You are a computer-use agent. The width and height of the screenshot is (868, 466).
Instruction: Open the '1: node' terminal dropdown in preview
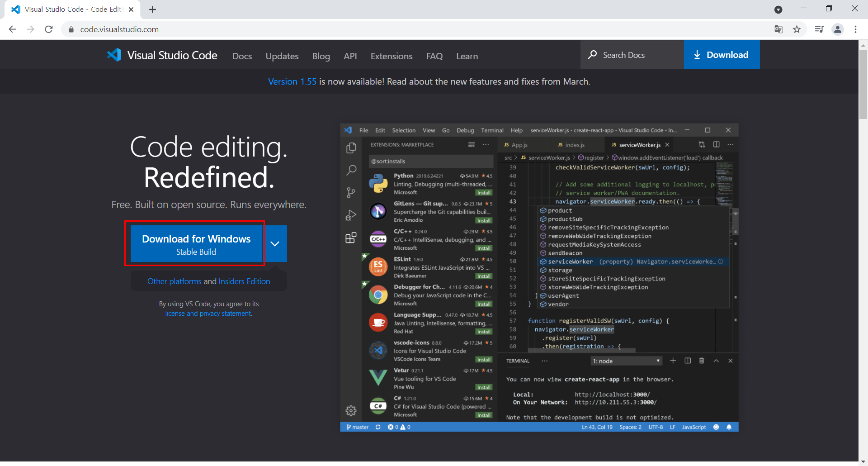[x=627, y=361]
